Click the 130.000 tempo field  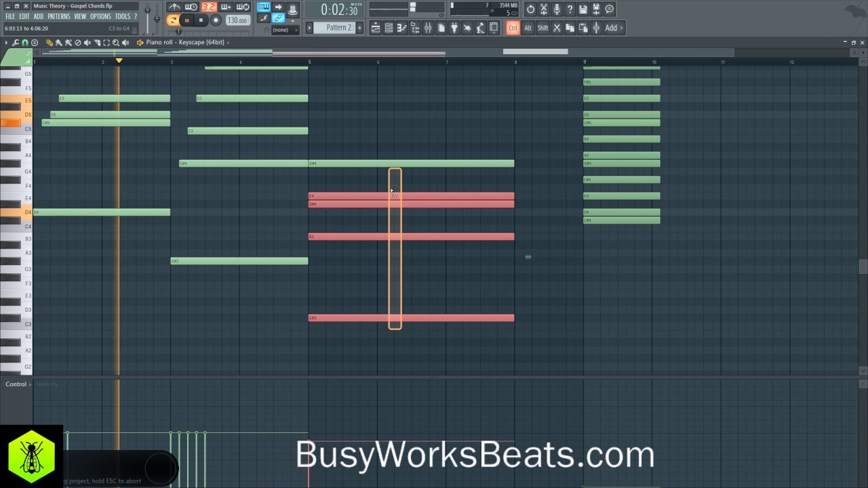(x=237, y=20)
